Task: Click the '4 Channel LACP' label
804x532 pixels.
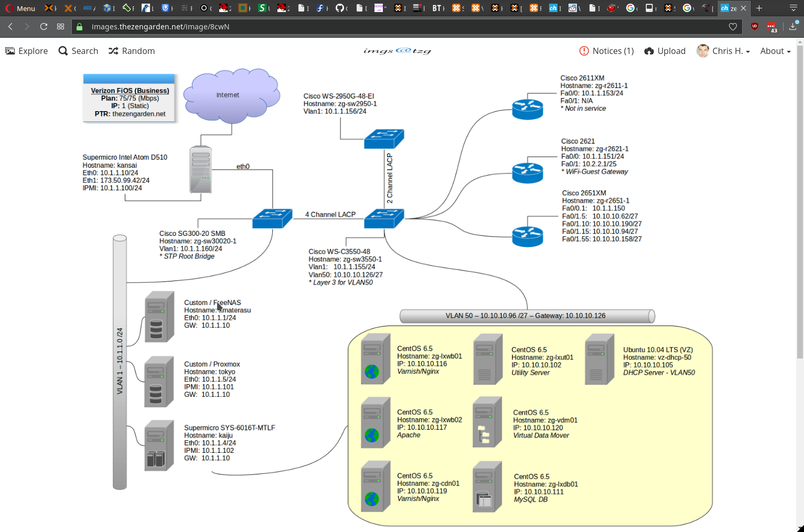Action: click(330, 214)
